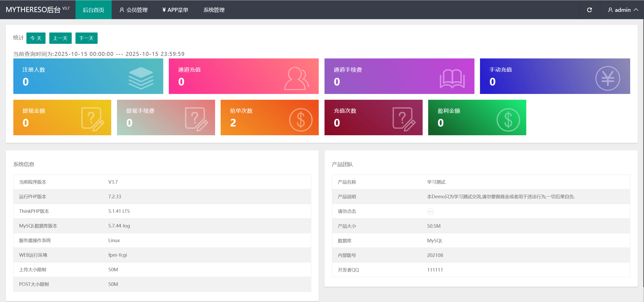Click the 提现手续费 statistics card
Screen dimensions: 644x302
coord(166,117)
